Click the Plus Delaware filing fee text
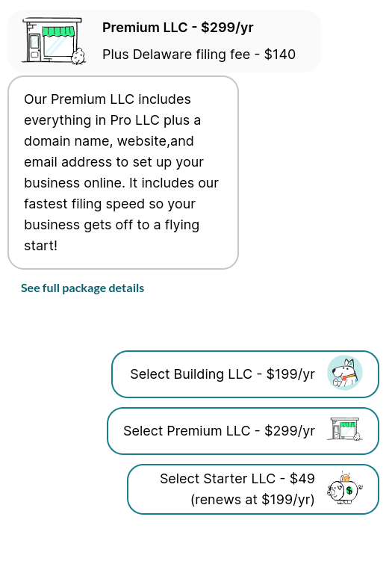Image resolution: width=392 pixels, height=564 pixels. (x=176, y=55)
